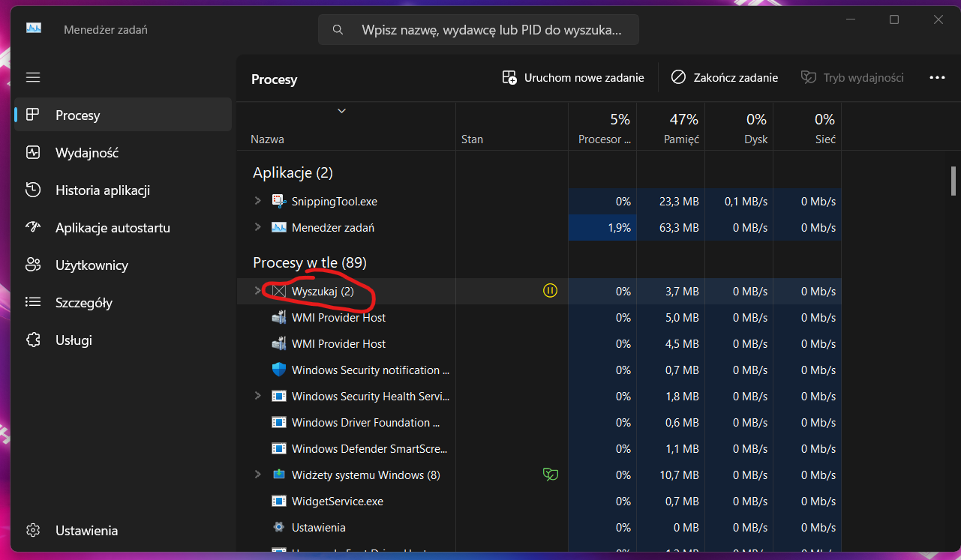
Task: Select the Menedżer zadań process row name
Action: click(x=333, y=228)
